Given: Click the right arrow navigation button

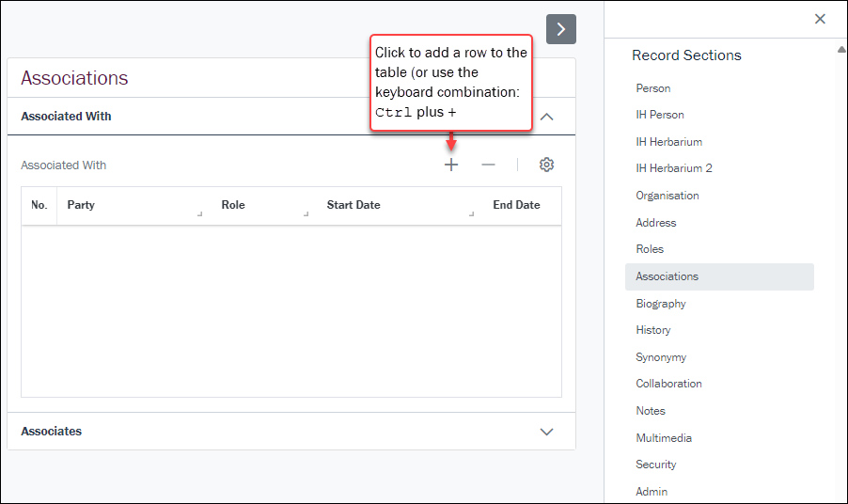Looking at the screenshot, I should coord(561,29).
